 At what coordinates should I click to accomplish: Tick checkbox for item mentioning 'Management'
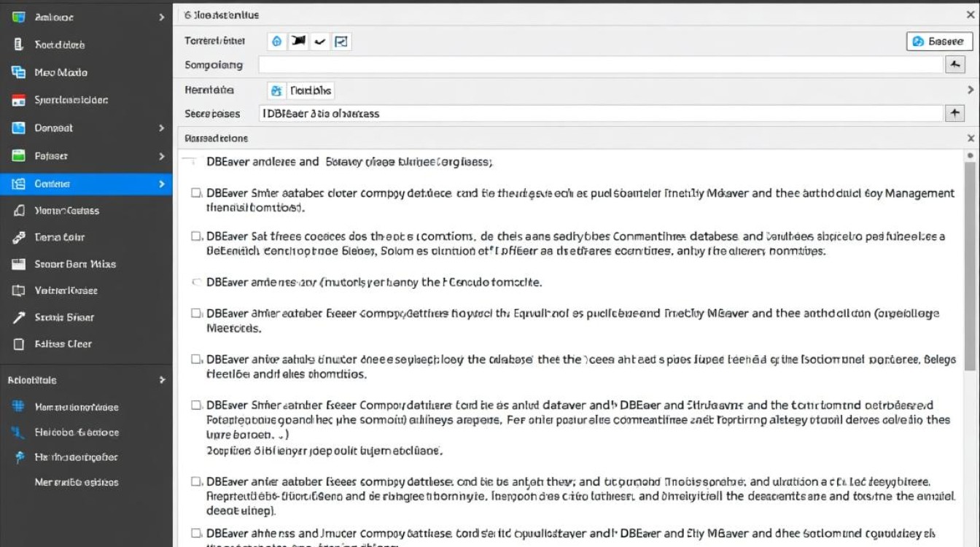(x=195, y=193)
